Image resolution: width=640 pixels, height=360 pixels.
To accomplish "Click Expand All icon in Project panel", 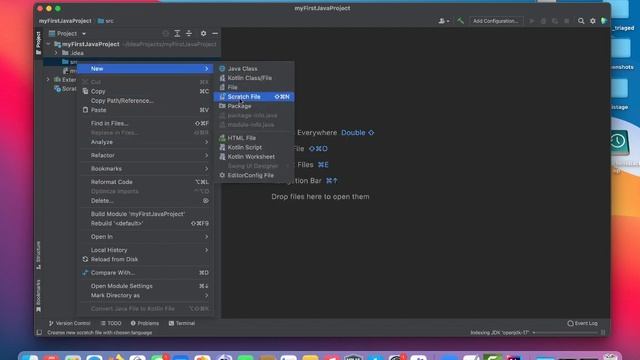I will 177,33.
